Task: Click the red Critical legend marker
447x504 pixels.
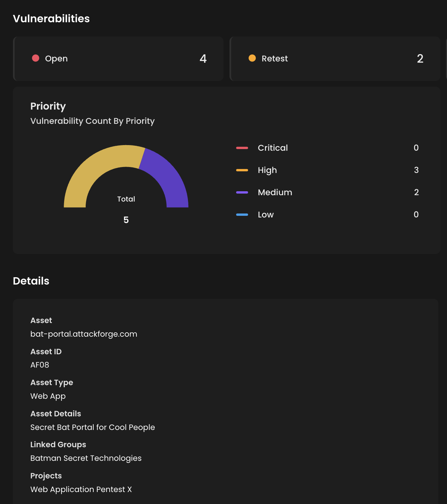Action: tap(242, 148)
